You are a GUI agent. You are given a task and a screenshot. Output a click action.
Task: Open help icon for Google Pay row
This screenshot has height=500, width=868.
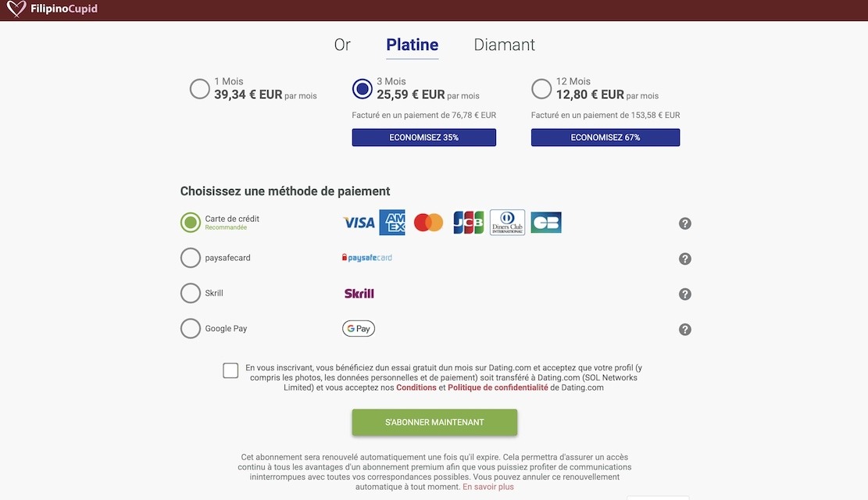pyautogui.click(x=685, y=329)
